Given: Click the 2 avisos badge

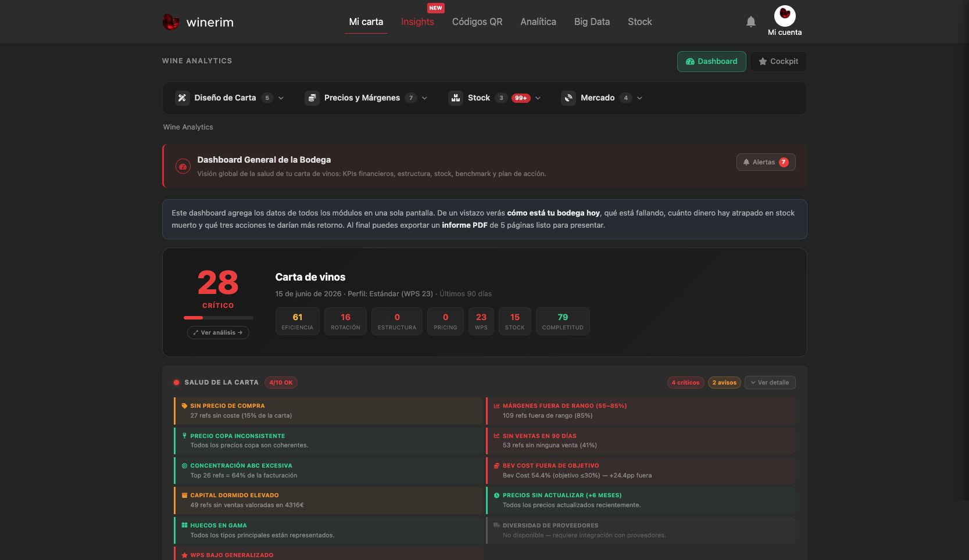Looking at the screenshot, I should point(724,382).
